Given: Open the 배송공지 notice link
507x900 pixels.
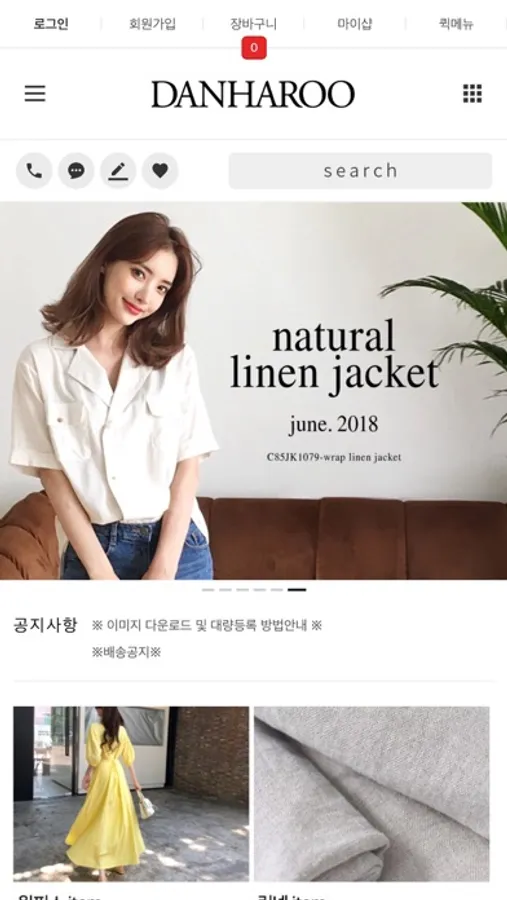Looking at the screenshot, I should coord(126,652).
